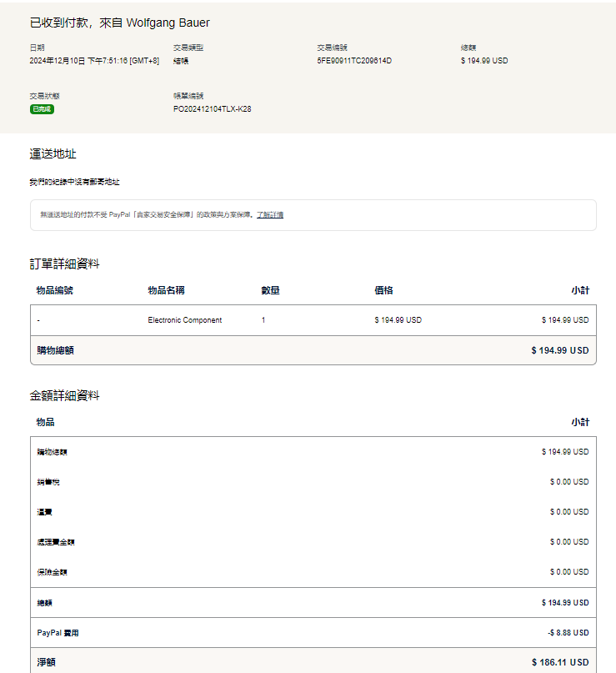
Task: Click the PayPal seller protection notice box
Action: pyautogui.click(x=313, y=215)
